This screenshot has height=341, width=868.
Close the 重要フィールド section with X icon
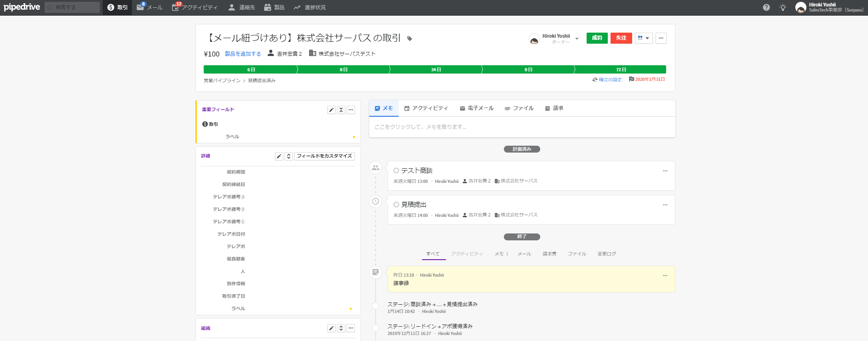click(341, 110)
